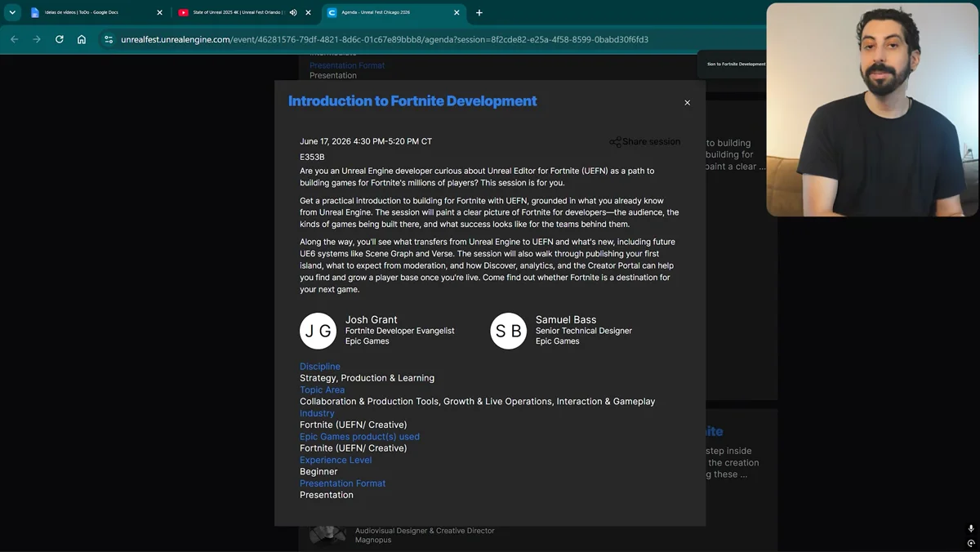The image size is (980, 552).
Task: Click the Fortnite Developer Evangelist title
Action: 400,331
